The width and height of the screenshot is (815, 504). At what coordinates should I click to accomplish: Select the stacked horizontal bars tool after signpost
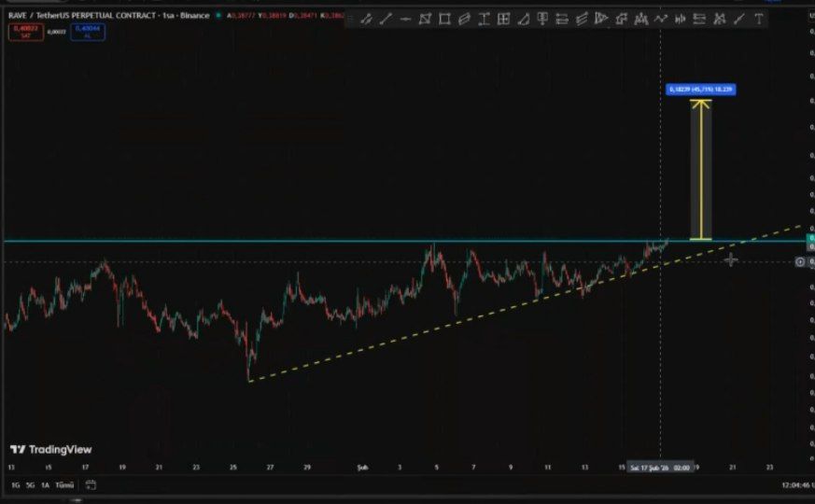click(562, 20)
